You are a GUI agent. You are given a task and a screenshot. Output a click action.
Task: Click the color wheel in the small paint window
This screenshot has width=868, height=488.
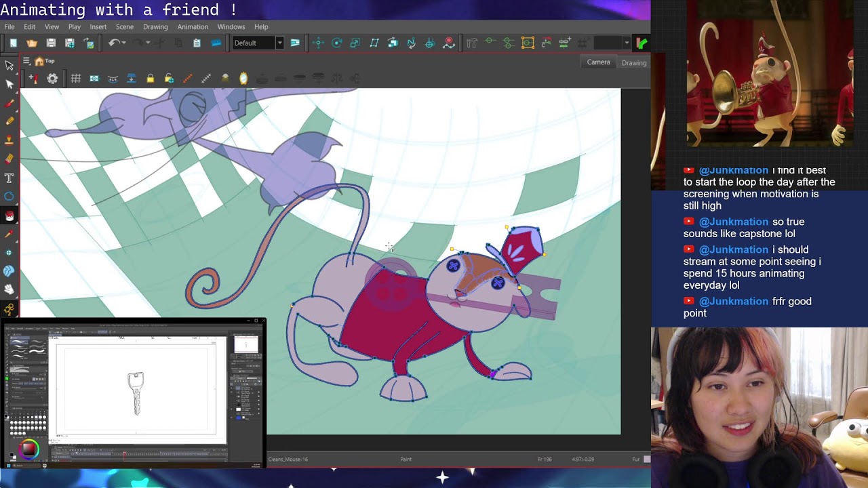coord(28,448)
